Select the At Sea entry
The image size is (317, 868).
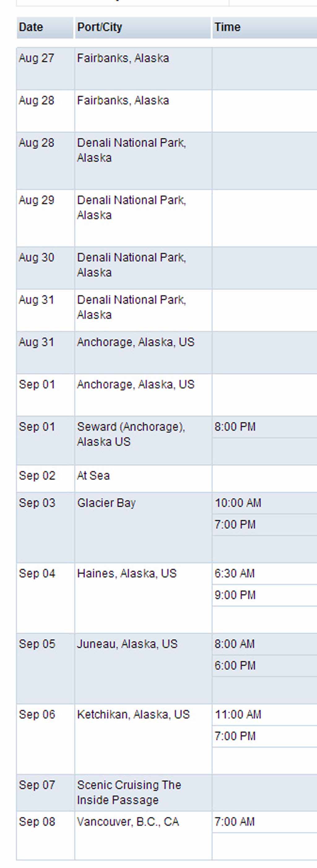pyautogui.click(x=93, y=475)
